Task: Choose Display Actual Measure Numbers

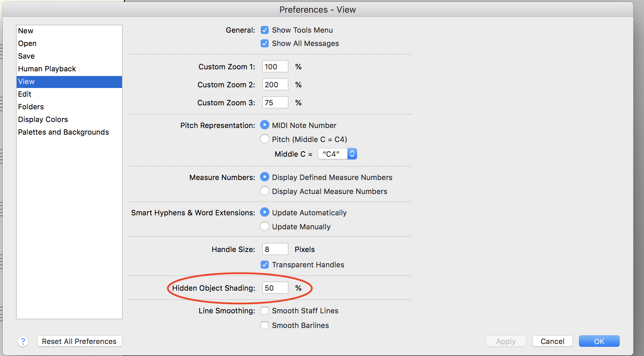Action: [x=265, y=191]
